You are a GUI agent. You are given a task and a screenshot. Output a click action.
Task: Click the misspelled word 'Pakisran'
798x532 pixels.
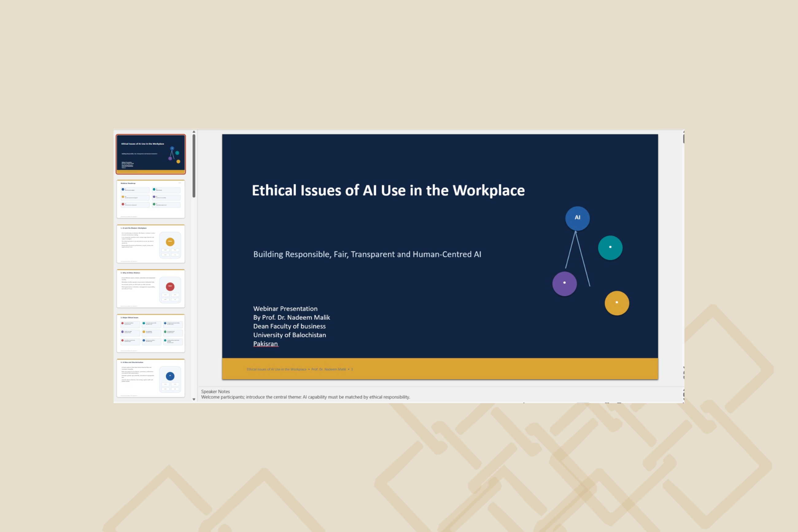265,344
